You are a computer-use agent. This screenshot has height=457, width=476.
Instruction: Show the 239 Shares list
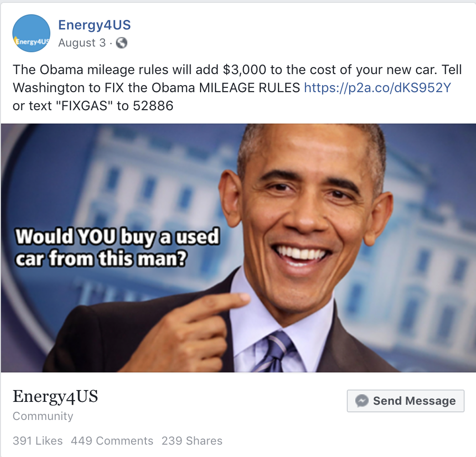coord(192,440)
